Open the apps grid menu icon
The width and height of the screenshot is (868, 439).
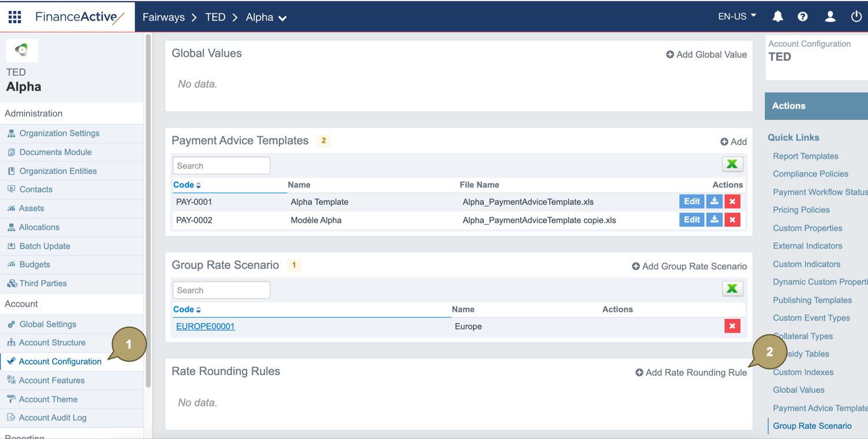tap(15, 17)
